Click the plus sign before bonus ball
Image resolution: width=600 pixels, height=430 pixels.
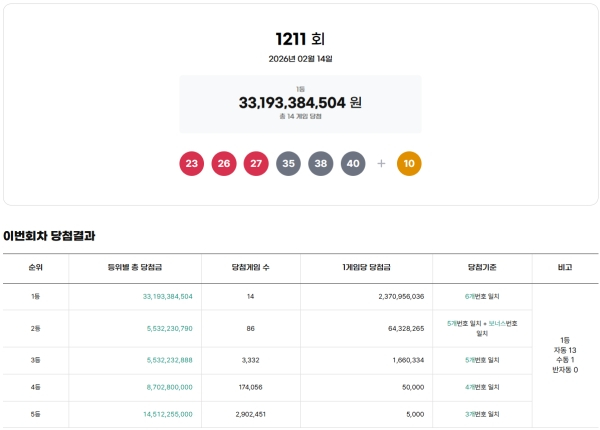coord(381,163)
